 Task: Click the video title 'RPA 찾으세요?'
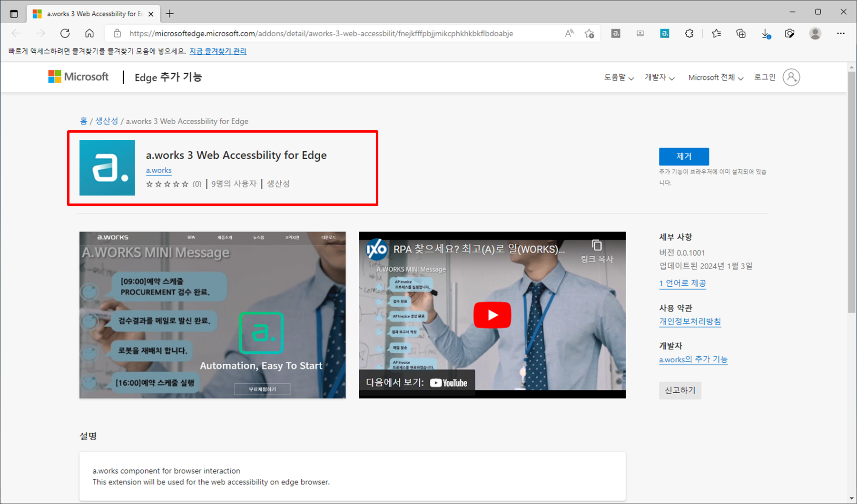point(479,249)
